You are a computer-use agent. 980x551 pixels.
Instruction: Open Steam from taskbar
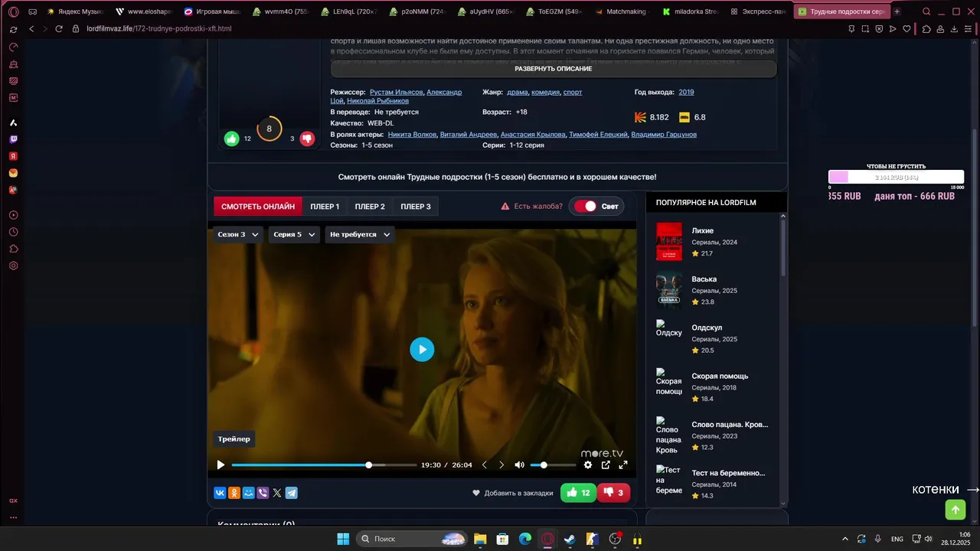click(x=570, y=539)
